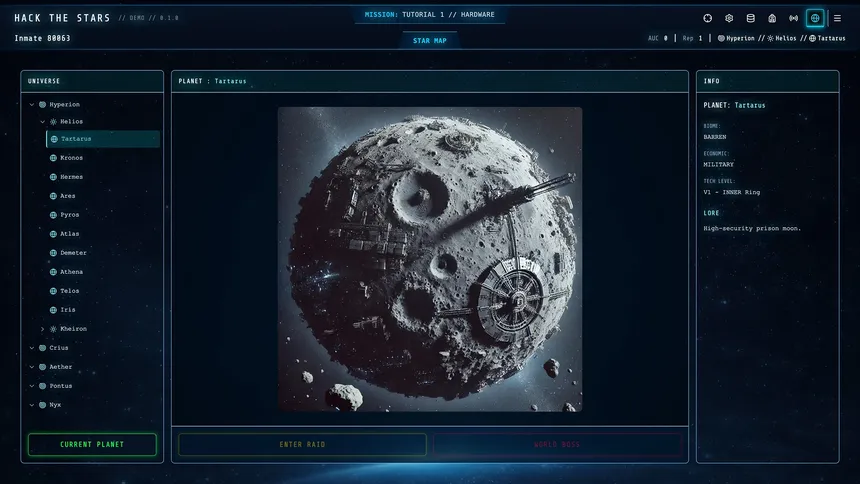This screenshot has height=484, width=860.
Task: Select planet Kronos in universe tree
Action: (71, 158)
